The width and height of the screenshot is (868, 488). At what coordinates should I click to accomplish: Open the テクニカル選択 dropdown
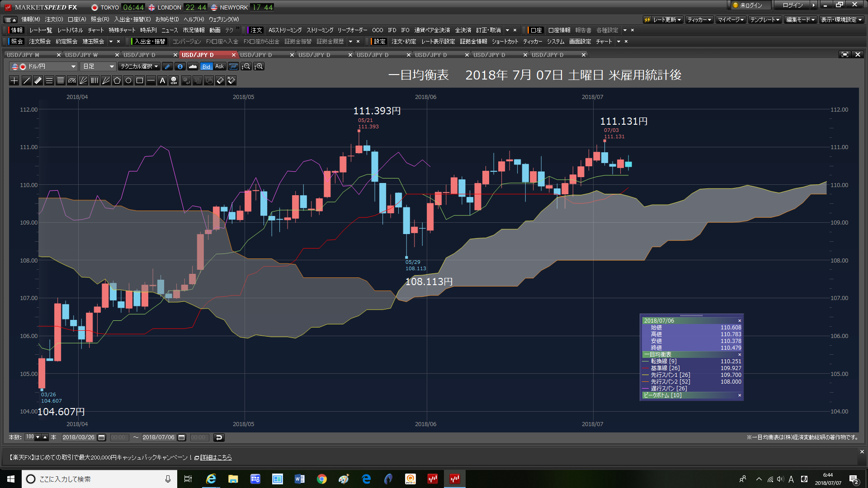tap(139, 66)
